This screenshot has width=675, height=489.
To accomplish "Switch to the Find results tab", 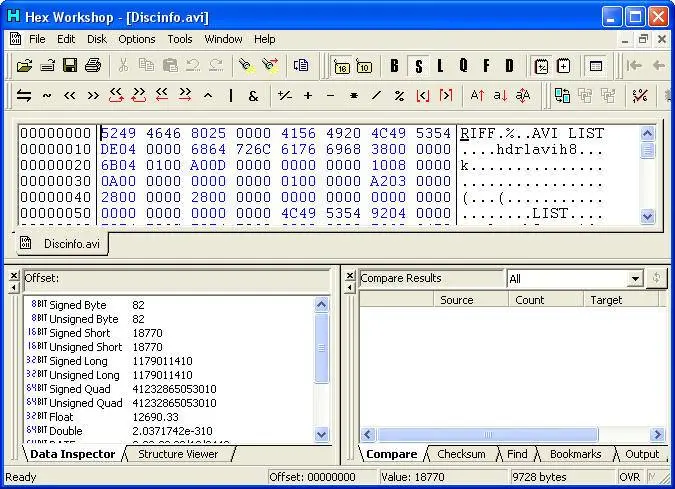I will [x=517, y=454].
